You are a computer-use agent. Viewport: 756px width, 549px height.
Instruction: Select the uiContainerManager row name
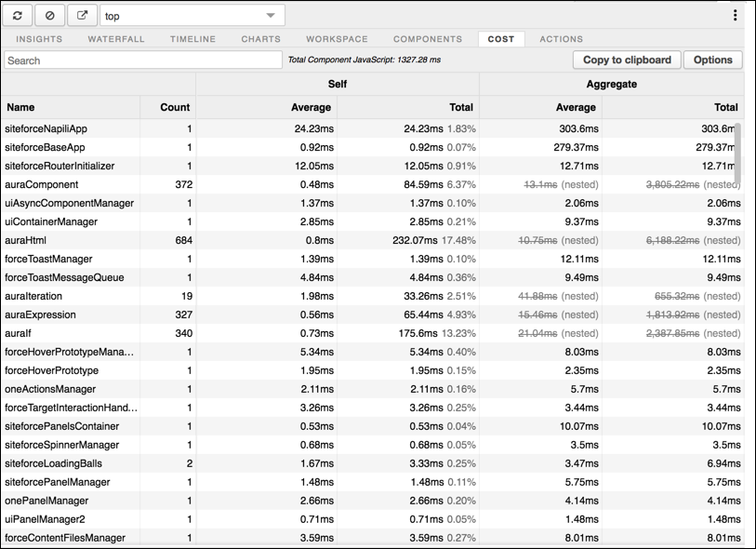(x=51, y=221)
